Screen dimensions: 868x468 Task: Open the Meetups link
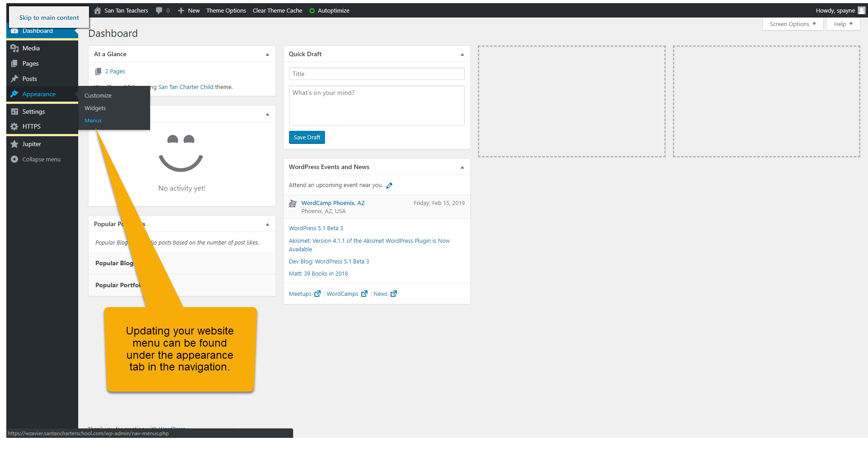(x=300, y=294)
